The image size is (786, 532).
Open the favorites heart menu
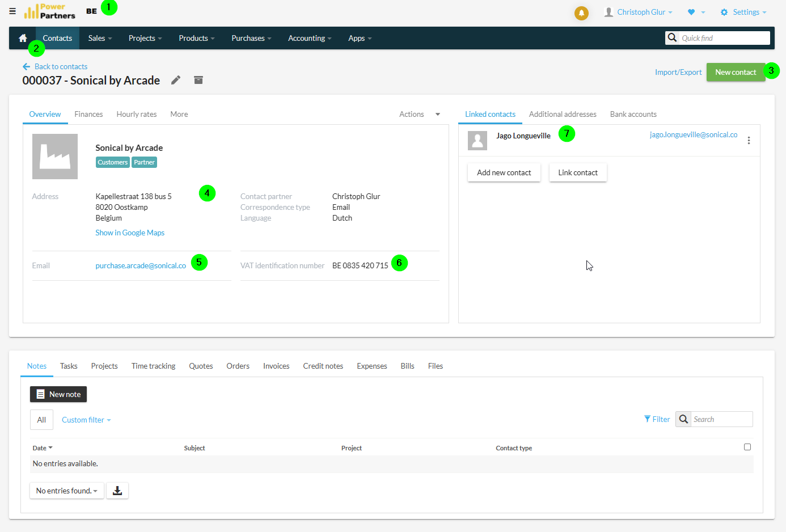click(x=696, y=12)
